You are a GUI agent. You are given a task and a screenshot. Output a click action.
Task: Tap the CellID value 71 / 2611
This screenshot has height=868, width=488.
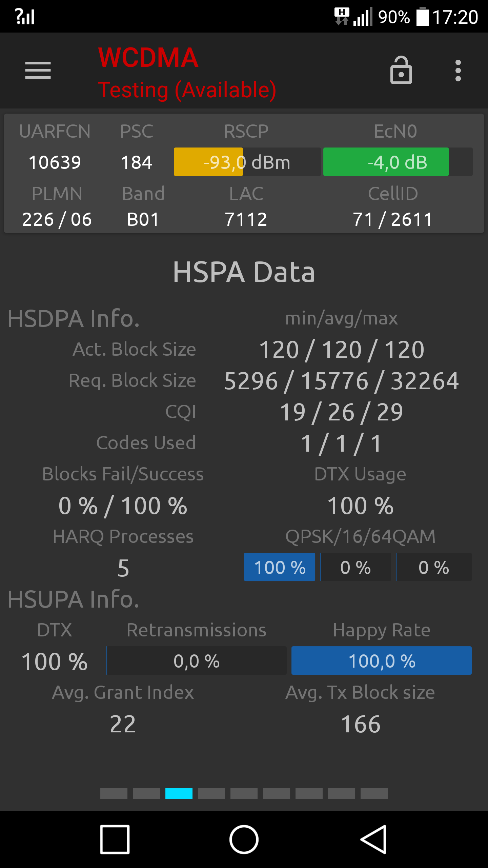click(393, 219)
